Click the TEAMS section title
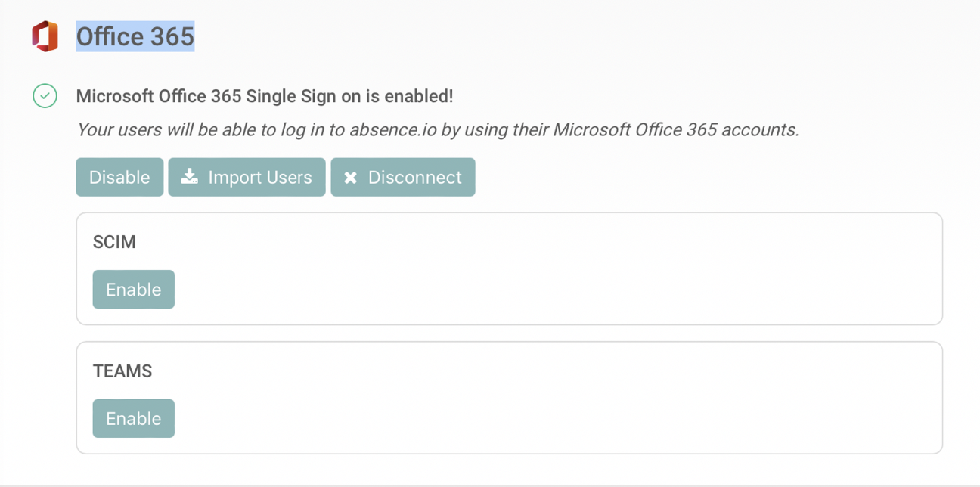This screenshot has height=487, width=980. pyautogui.click(x=122, y=371)
